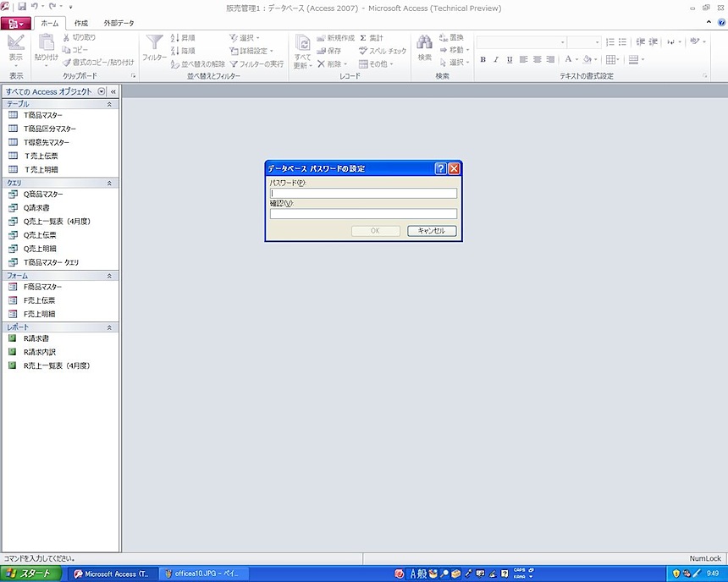The width and height of the screenshot is (728, 582).
Task: Click the font color A icon
Action: 568,59
